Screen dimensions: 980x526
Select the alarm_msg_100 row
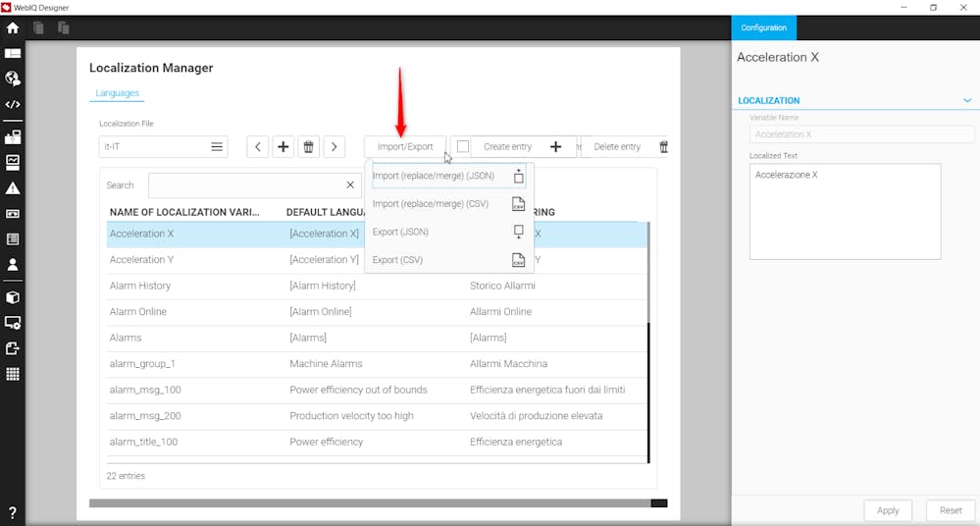[377, 390]
